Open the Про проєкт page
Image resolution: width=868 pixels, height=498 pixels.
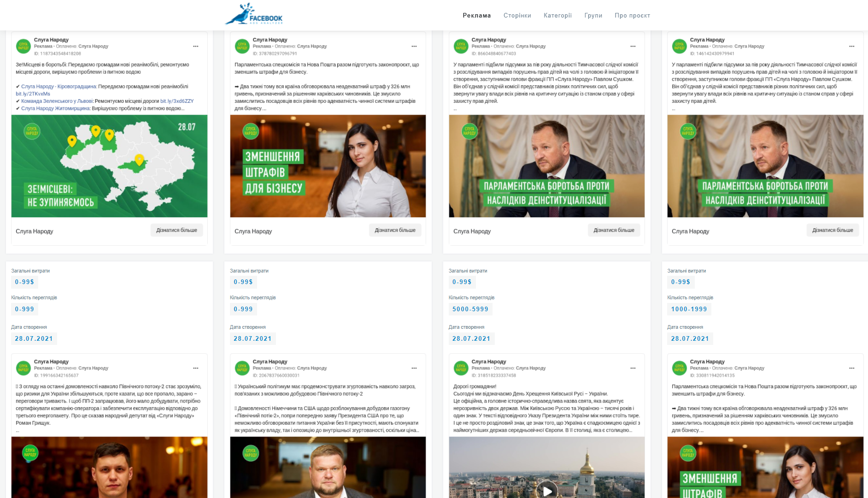[x=632, y=16]
